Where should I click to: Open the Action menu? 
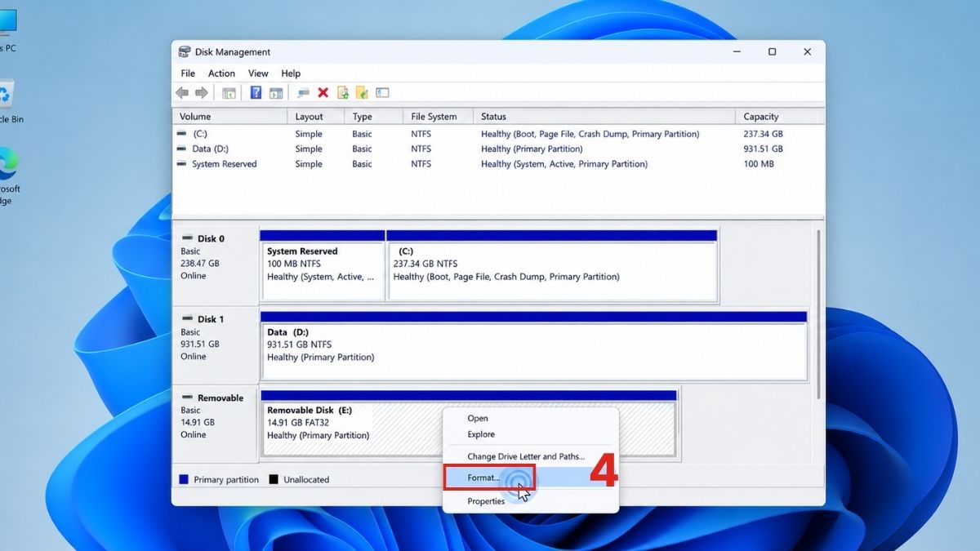click(222, 73)
